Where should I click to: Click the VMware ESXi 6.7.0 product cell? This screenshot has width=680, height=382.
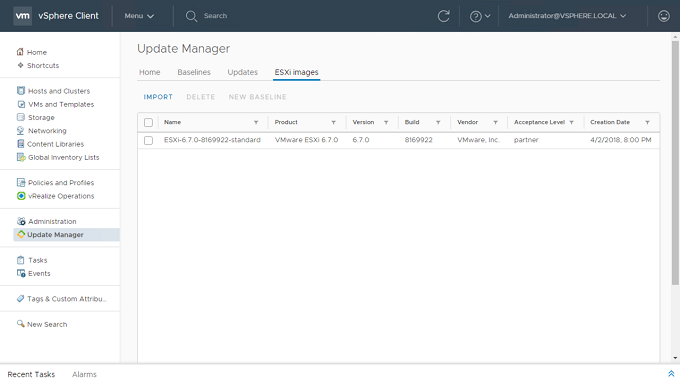point(306,140)
